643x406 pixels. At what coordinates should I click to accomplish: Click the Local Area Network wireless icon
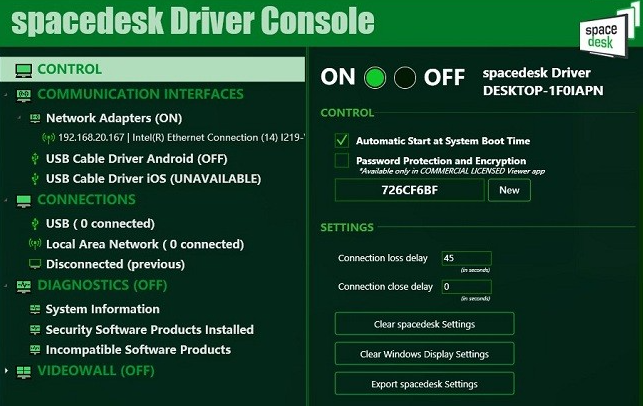click(35, 244)
